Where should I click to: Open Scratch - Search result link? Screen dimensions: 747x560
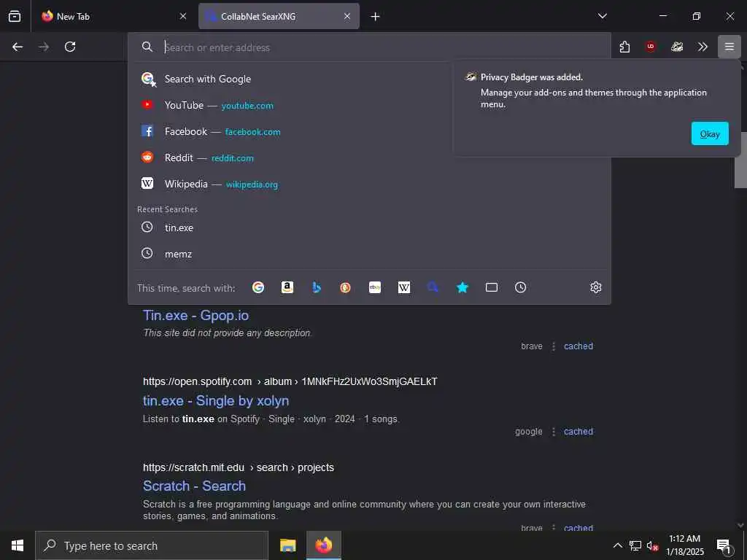194,486
